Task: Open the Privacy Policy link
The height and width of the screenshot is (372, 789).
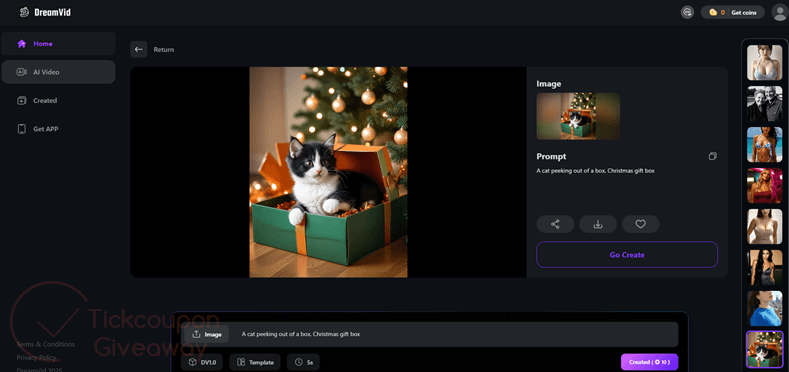Action: pos(36,358)
